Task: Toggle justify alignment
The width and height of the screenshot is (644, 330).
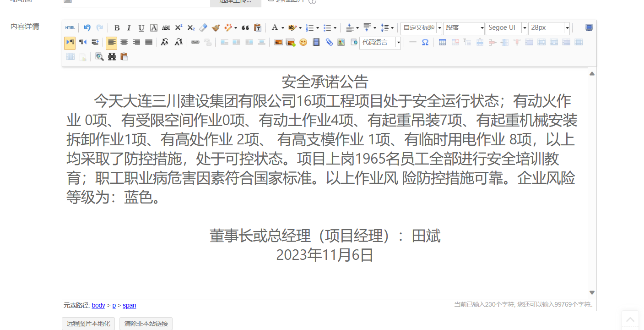Action: click(149, 42)
